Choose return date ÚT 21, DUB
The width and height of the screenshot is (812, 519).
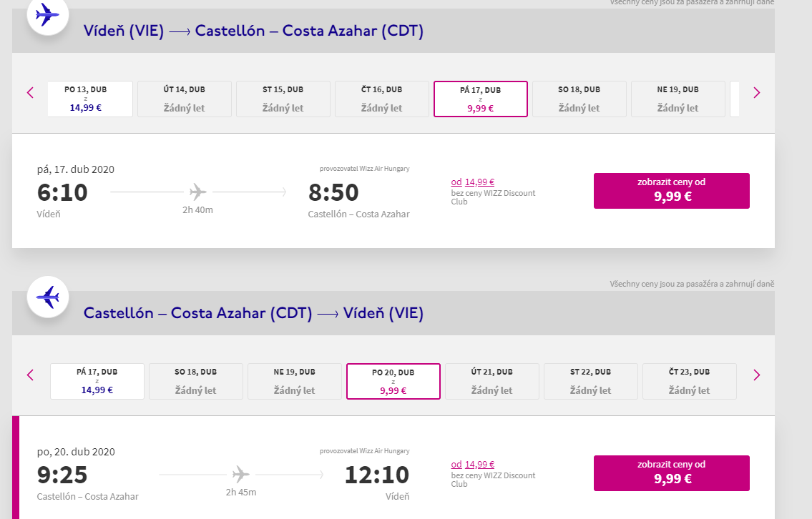(492, 381)
